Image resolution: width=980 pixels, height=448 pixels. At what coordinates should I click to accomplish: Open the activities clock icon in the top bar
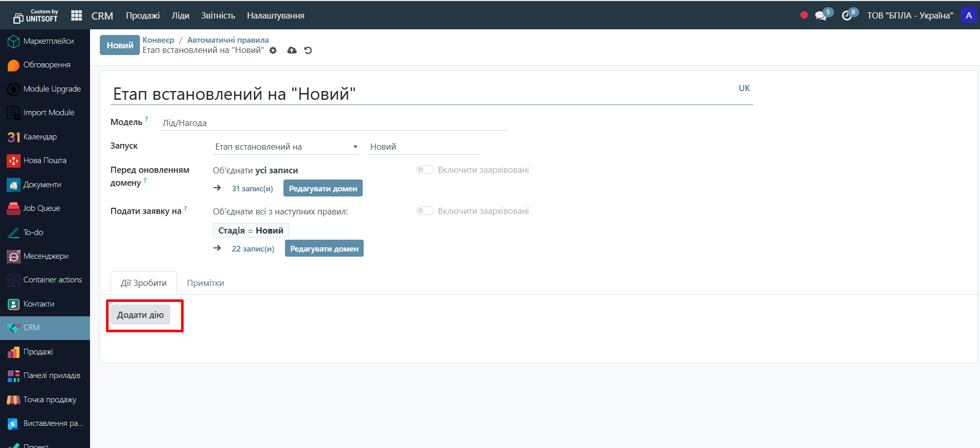[847, 16]
